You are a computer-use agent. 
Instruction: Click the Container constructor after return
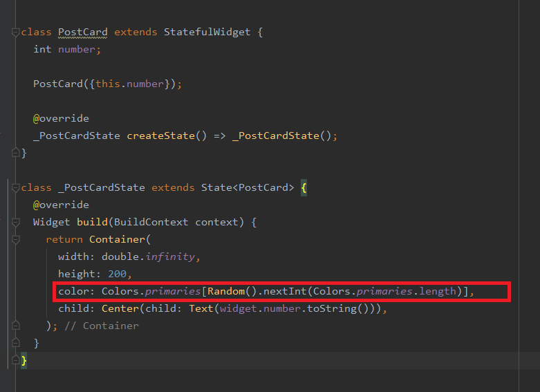(117, 239)
